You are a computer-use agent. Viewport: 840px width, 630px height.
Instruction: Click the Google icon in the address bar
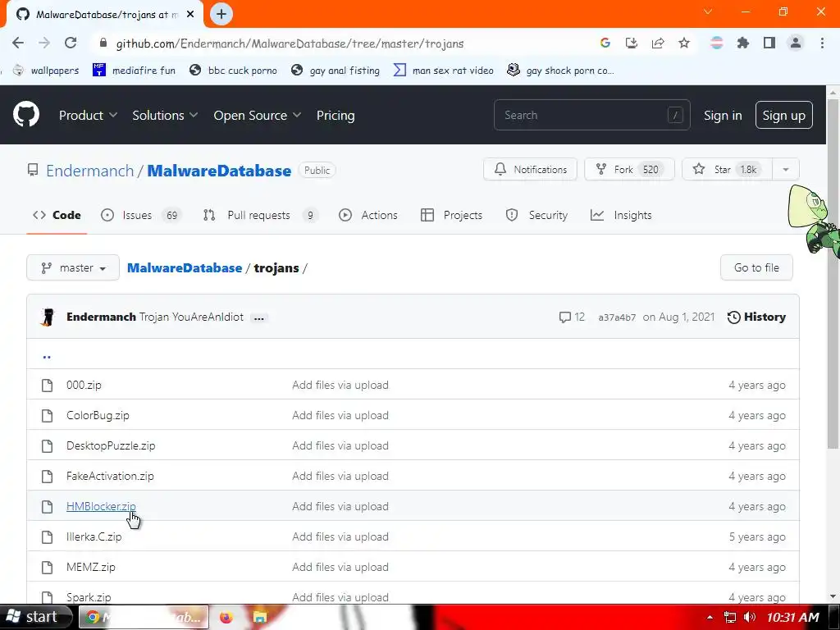pyautogui.click(x=605, y=43)
